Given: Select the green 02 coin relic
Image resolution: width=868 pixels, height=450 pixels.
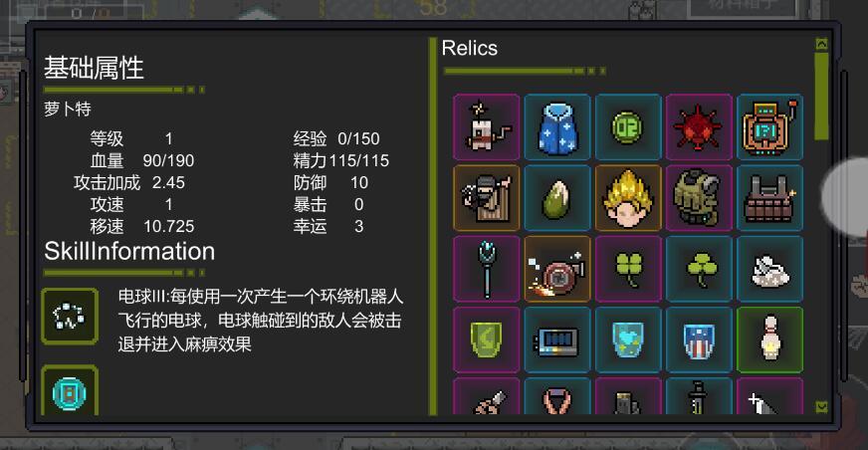Looking at the screenshot, I should click(x=628, y=127).
